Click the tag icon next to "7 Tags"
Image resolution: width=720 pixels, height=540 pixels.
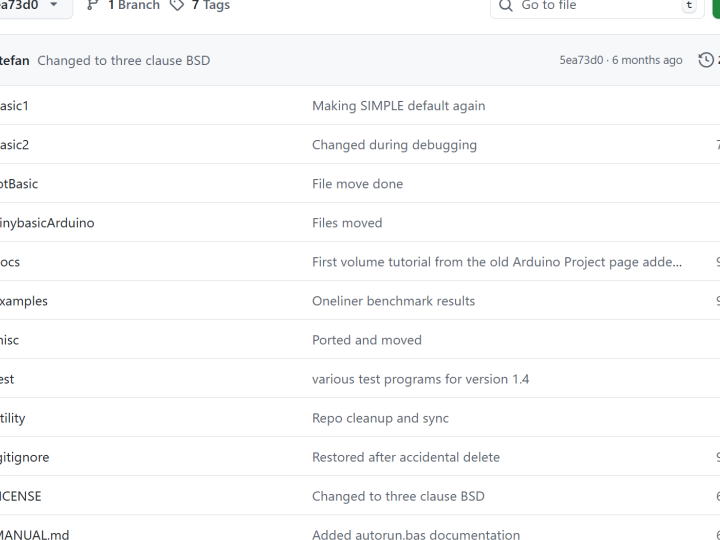(177, 5)
